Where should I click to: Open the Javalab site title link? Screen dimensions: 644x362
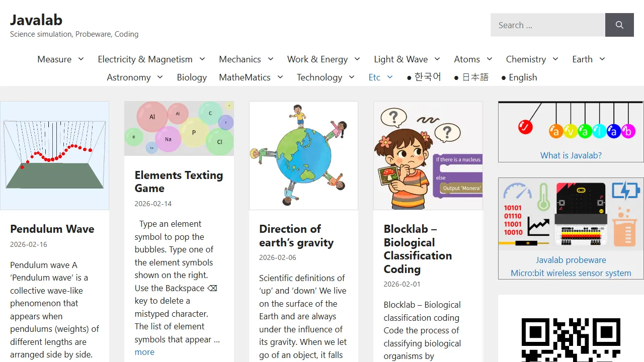(36, 20)
